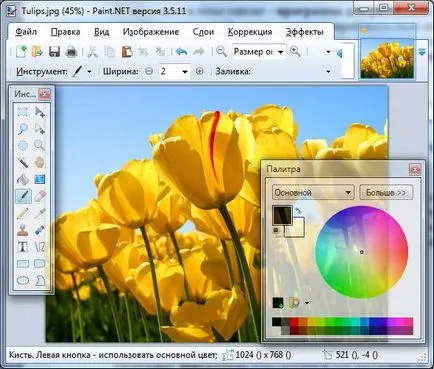Open the Слои menu
This screenshot has width=434, height=369.
pos(203,32)
